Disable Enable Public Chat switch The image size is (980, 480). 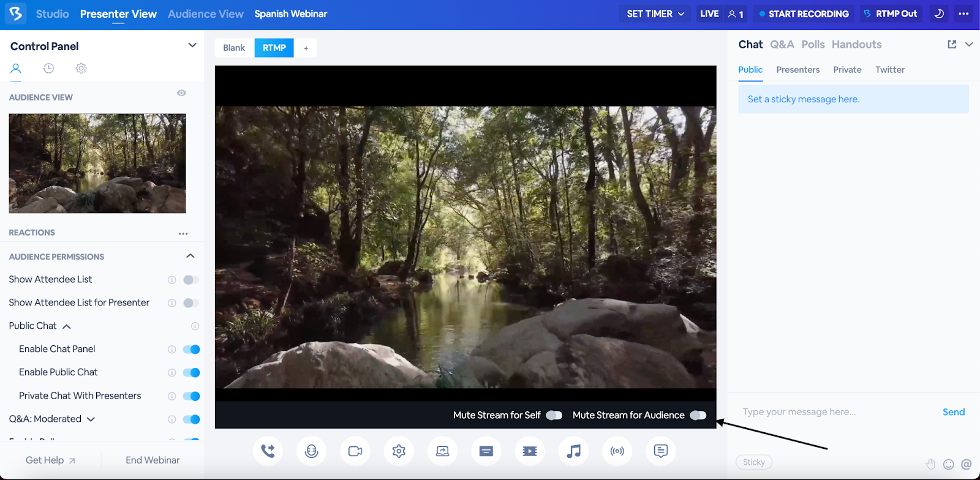coord(192,373)
